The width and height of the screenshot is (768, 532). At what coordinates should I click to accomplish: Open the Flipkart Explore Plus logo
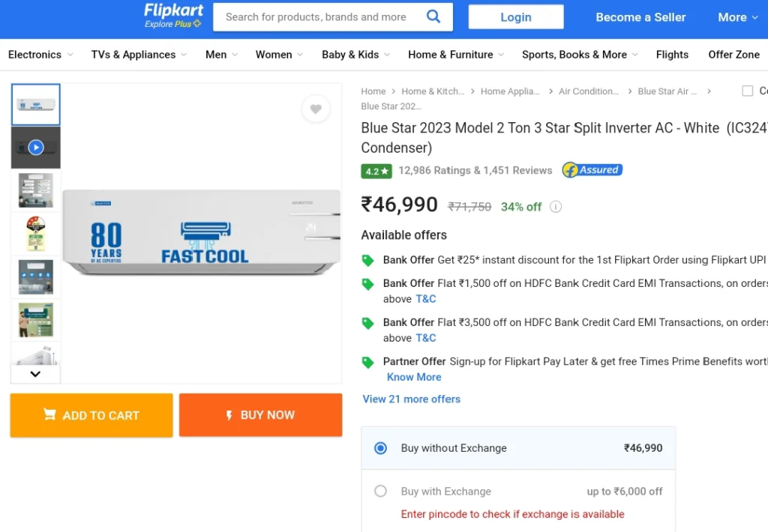(173, 16)
